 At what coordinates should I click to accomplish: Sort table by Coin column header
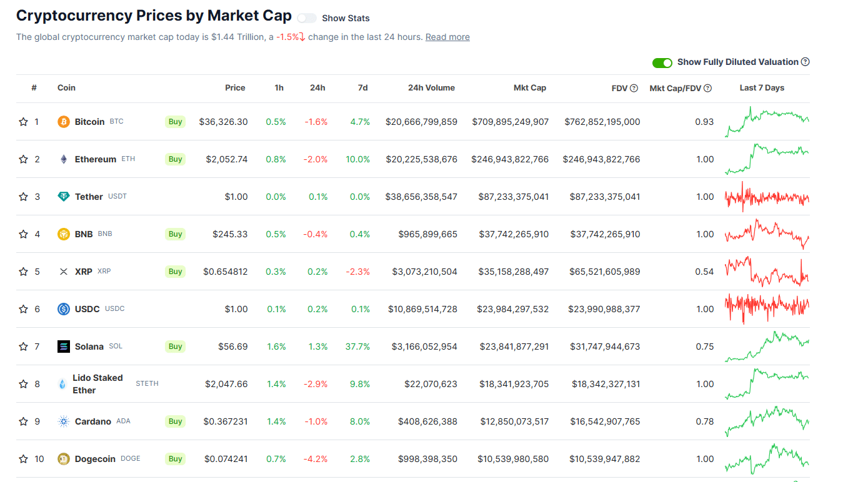(66, 87)
